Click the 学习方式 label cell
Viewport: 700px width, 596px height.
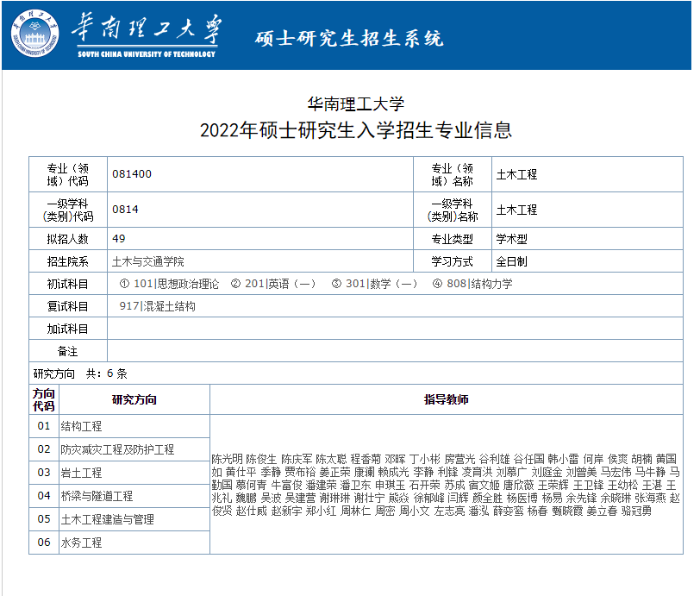[453, 261]
